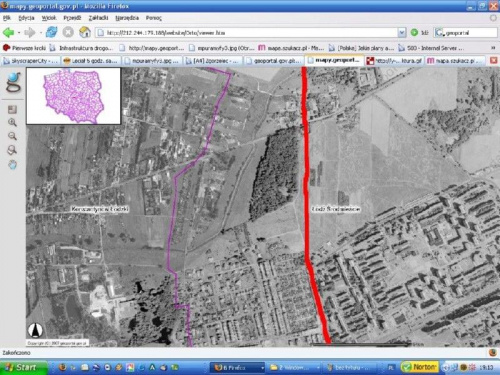Click the Poland overview map thumbnail
Viewport: 500px width, 375px height.
click(74, 96)
